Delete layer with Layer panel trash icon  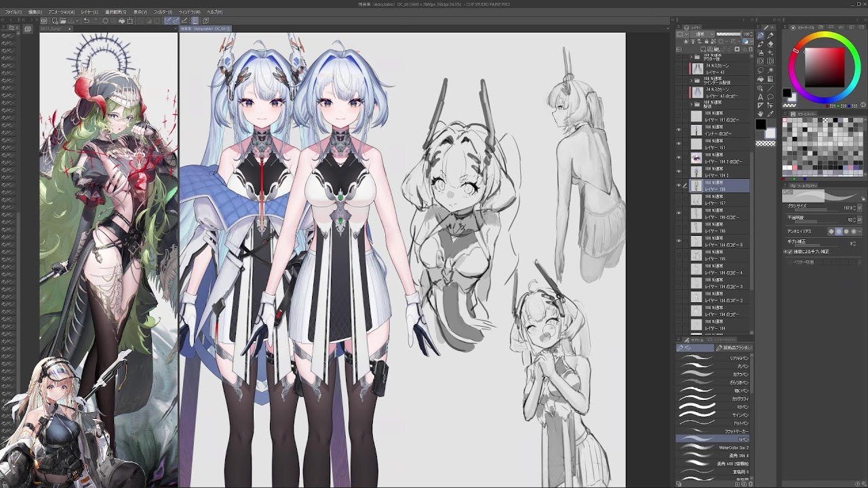(x=751, y=49)
